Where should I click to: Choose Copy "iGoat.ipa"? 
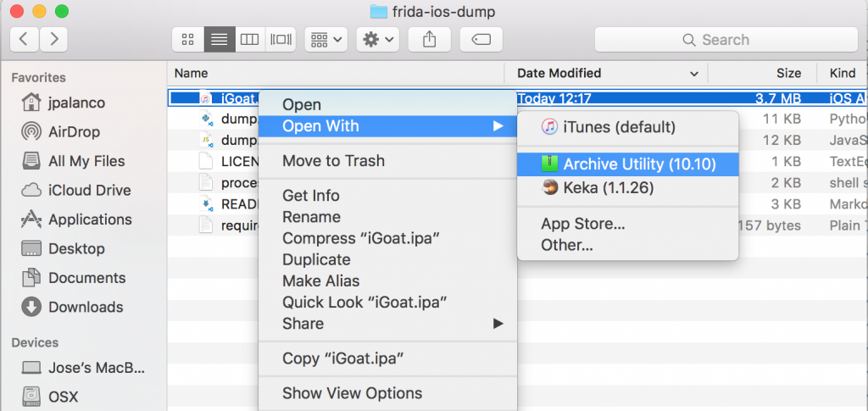tap(388, 358)
